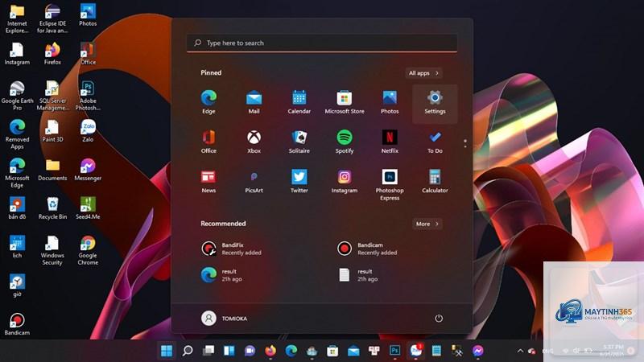
Task: Open Photos in the pinned grid
Action: point(390,102)
